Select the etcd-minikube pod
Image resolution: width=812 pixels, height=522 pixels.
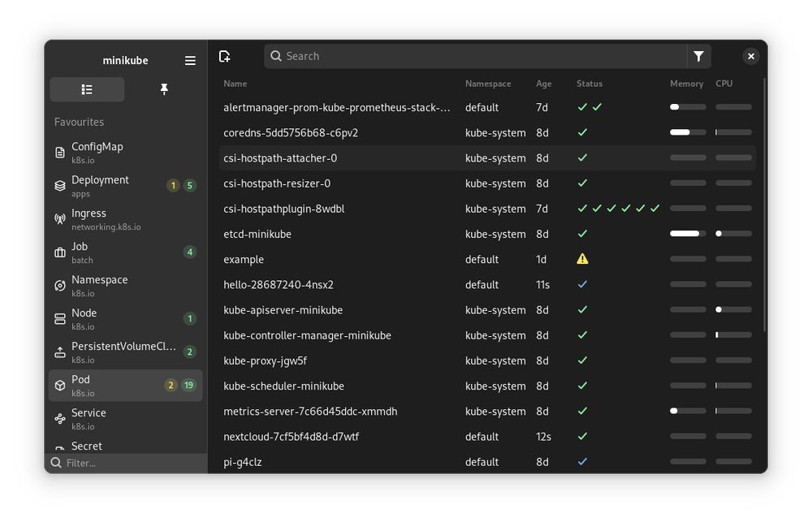[x=487, y=234]
